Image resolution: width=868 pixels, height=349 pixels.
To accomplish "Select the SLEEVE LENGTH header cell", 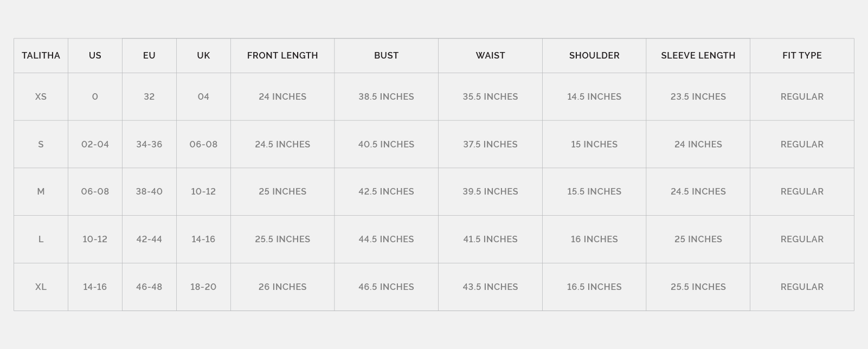I will (698, 55).
